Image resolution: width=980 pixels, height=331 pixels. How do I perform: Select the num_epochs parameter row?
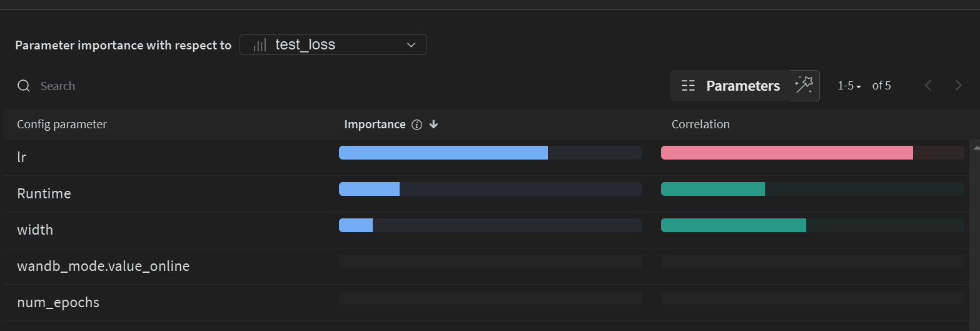click(x=58, y=303)
